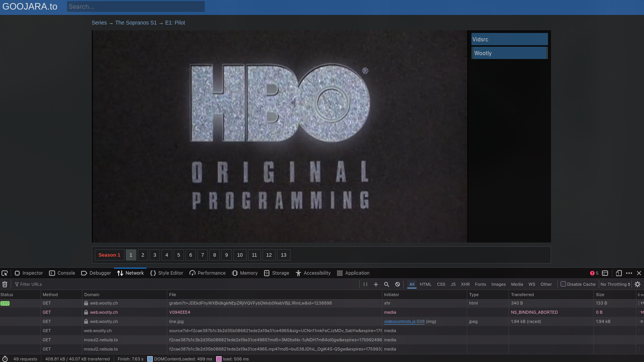
Task: Click the plus icon in Network toolbar
Action: (x=376, y=284)
